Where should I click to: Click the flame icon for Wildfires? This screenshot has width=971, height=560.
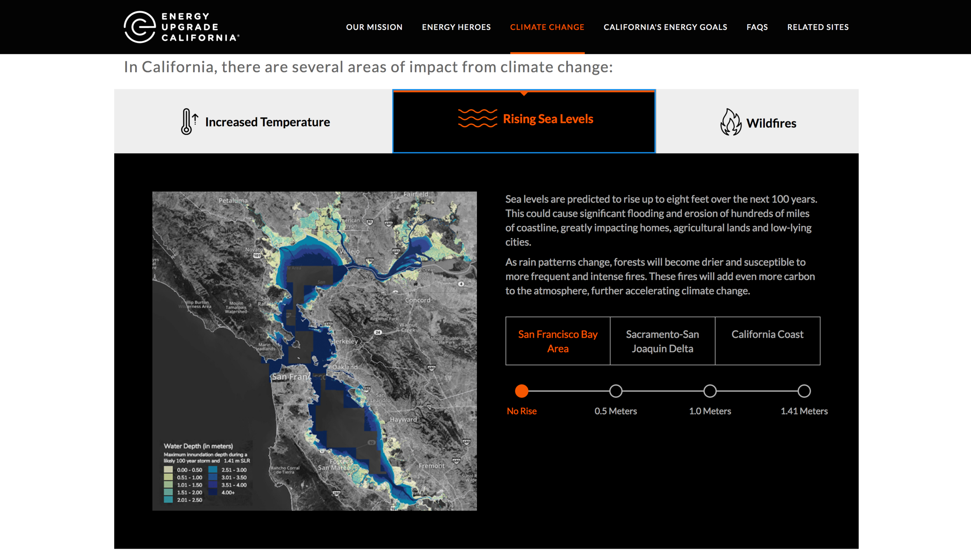pyautogui.click(x=730, y=122)
